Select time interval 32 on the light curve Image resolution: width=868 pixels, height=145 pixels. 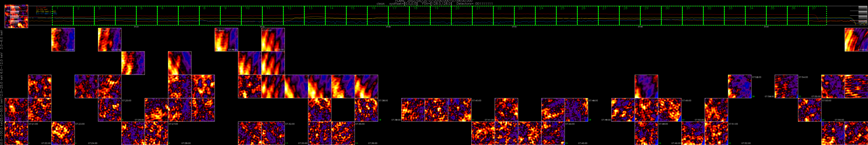(714, 16)
